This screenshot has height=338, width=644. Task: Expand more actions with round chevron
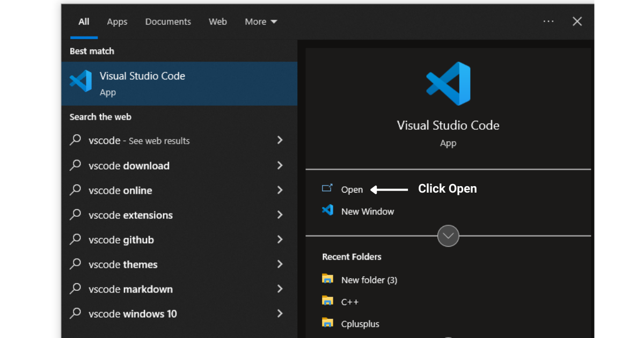tap(448, 236)
